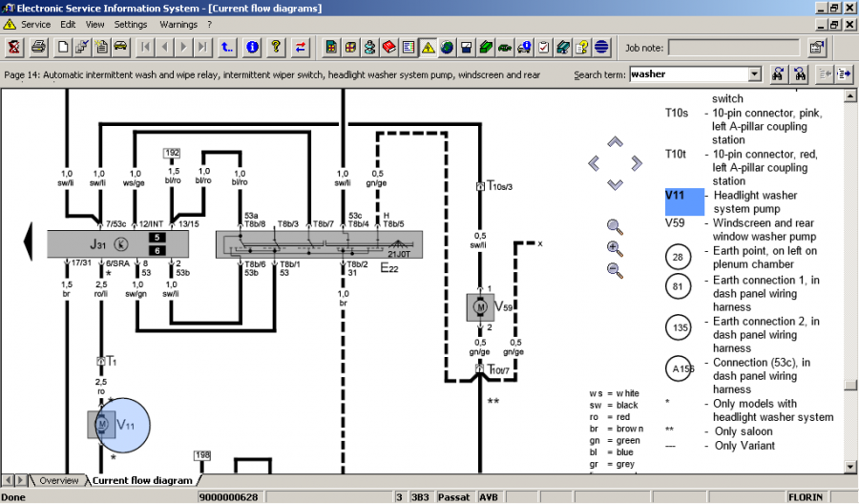Open the Settings menu
This screenshot has width=859, height=504.
[131, 24]
